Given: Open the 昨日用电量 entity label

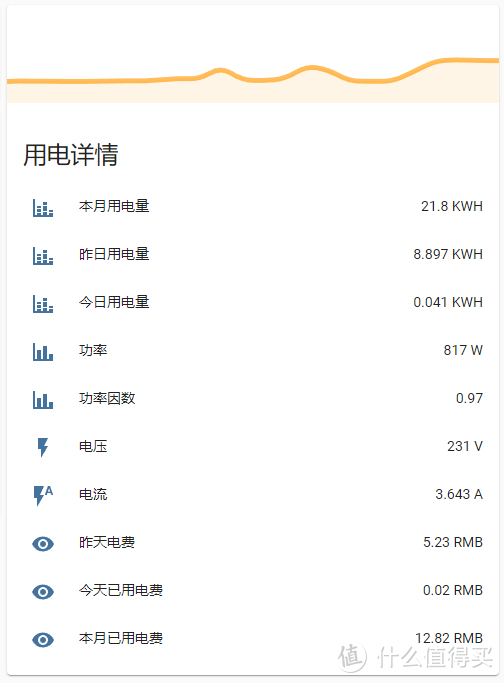Looking at the screenshot, I should coord(114,254).
